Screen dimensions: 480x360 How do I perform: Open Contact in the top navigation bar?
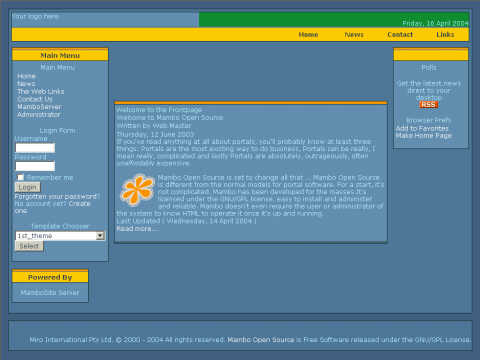point(400,35)
